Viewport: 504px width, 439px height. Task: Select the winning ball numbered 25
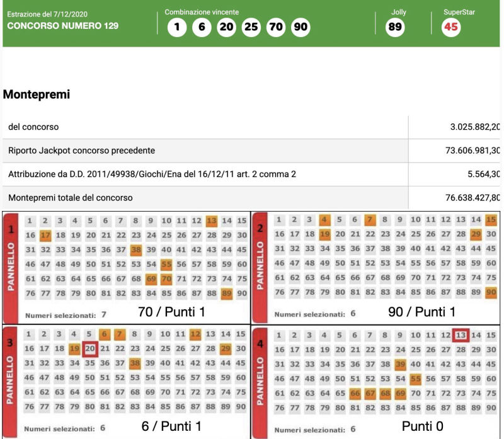click(251, 28)
